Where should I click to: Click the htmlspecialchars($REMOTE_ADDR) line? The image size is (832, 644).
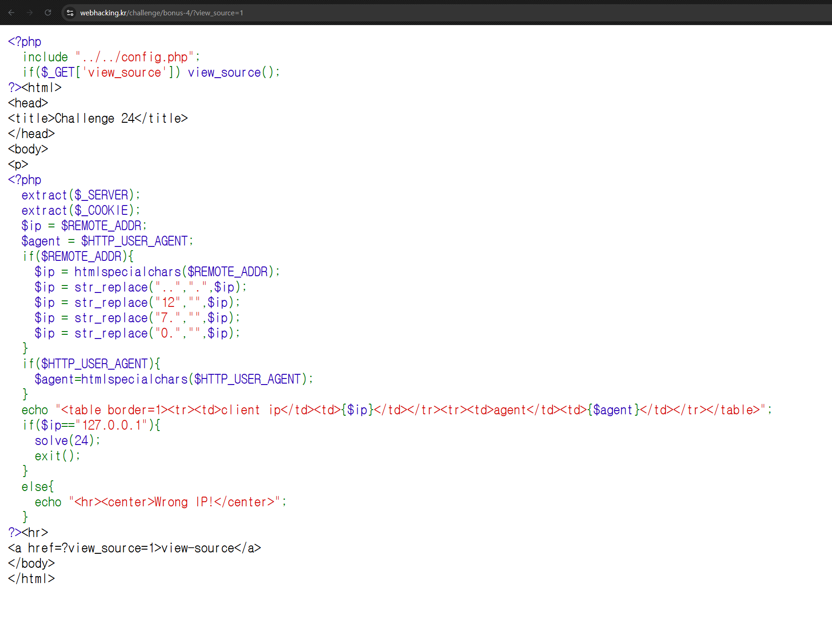tap(157, 272)
